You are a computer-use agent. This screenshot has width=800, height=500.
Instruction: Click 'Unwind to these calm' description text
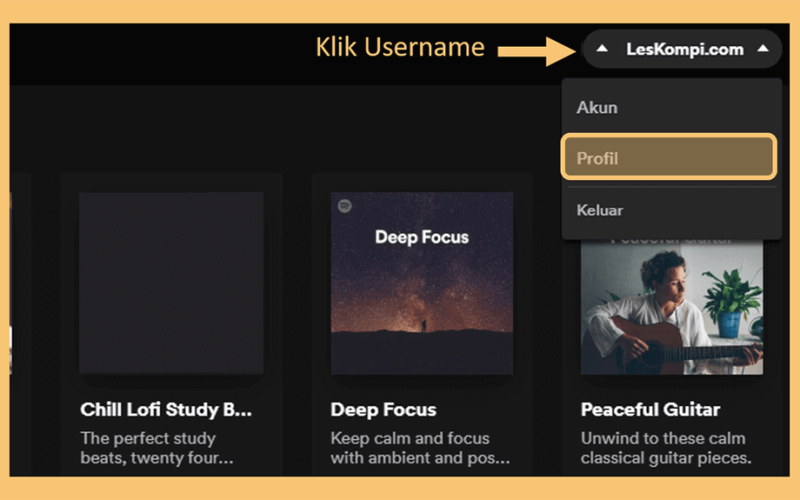pyautogui.click(x=666, y=448)
